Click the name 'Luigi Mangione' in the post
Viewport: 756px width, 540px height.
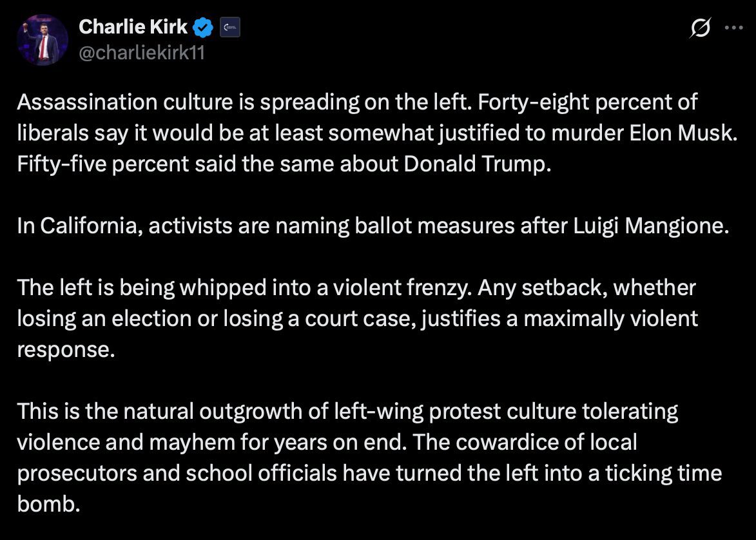[x=652, y=226]
